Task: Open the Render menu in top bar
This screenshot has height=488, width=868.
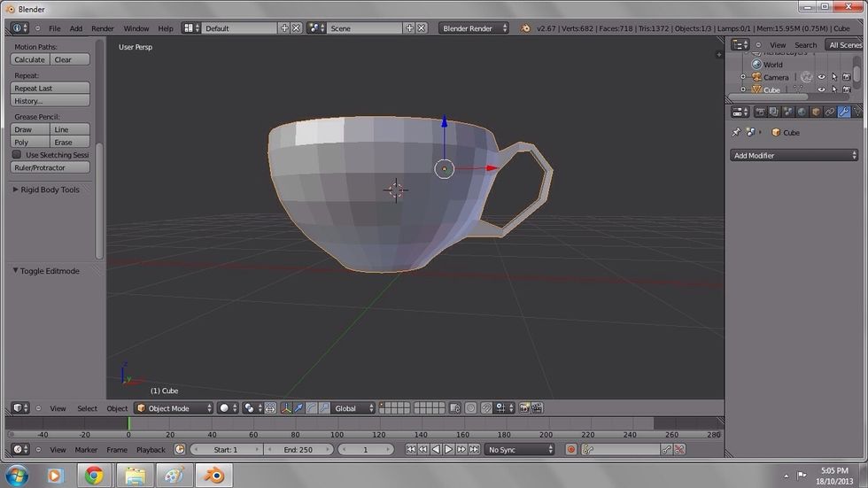Action: (x=103, y=28)
